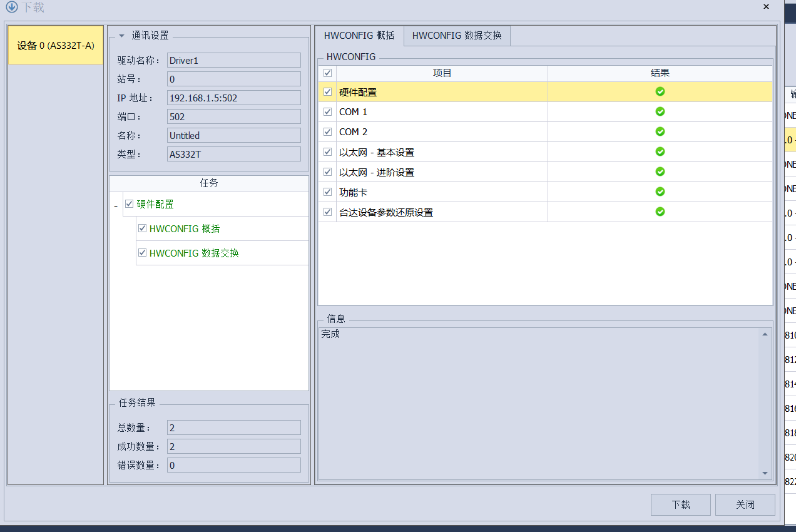
Task: Click the green result icon for 功能卡
Action: click(660, 192)
